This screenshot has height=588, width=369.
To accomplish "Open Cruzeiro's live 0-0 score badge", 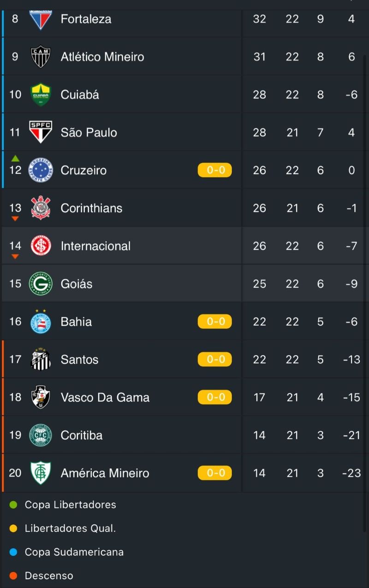I will (x=215, y=170).
